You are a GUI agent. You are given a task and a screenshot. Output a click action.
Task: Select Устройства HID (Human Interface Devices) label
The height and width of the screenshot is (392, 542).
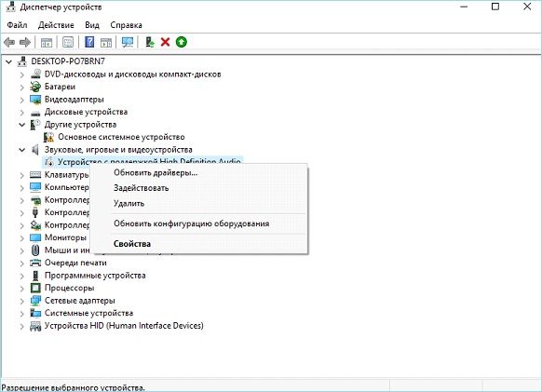[x=124, y=326]
